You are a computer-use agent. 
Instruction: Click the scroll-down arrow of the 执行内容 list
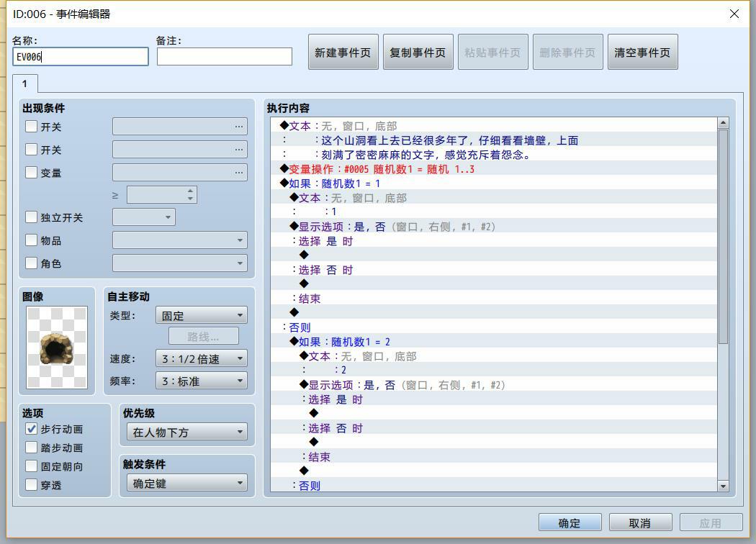(723, 486)
